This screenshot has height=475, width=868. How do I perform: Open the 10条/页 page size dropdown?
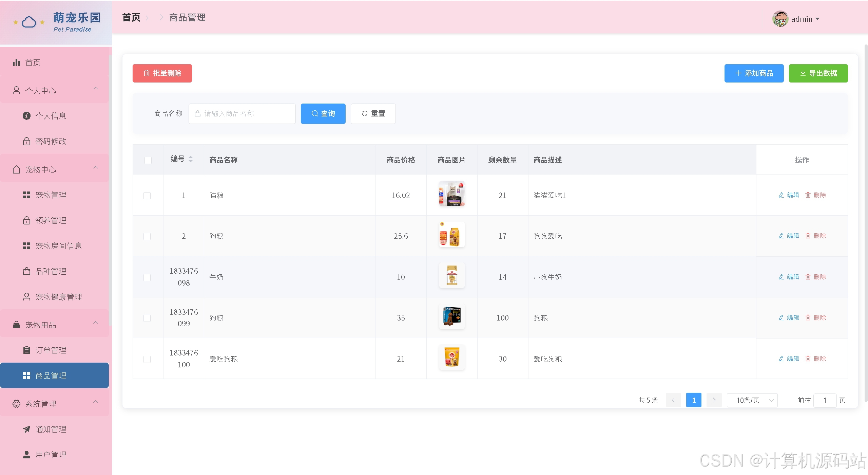[x=752, y=400]
